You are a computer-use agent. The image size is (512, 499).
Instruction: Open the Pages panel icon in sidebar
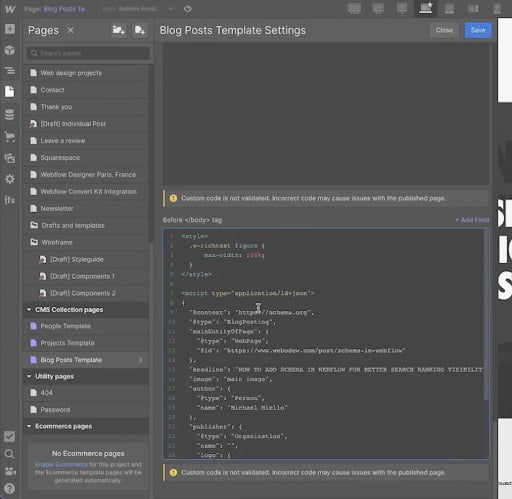click(10, 91)
